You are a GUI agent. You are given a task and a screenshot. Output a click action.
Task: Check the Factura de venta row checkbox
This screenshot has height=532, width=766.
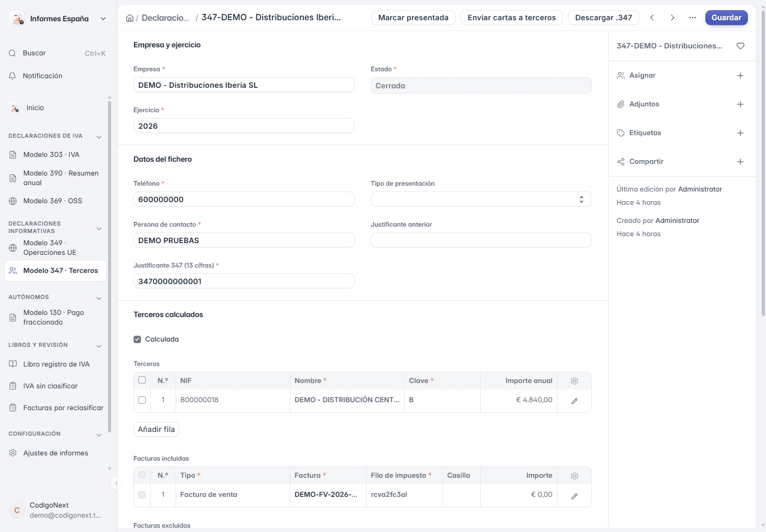(142, 495)
